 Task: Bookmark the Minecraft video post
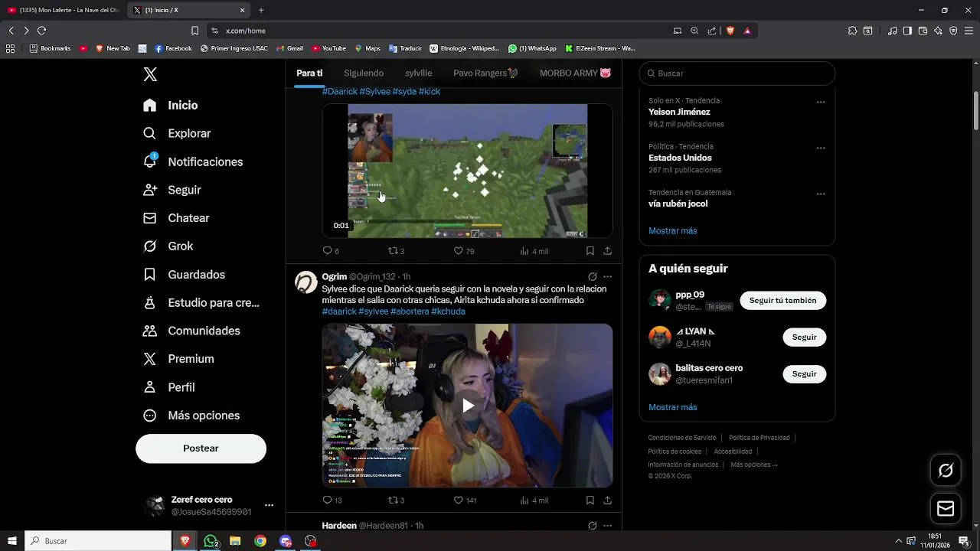point(590,251)
